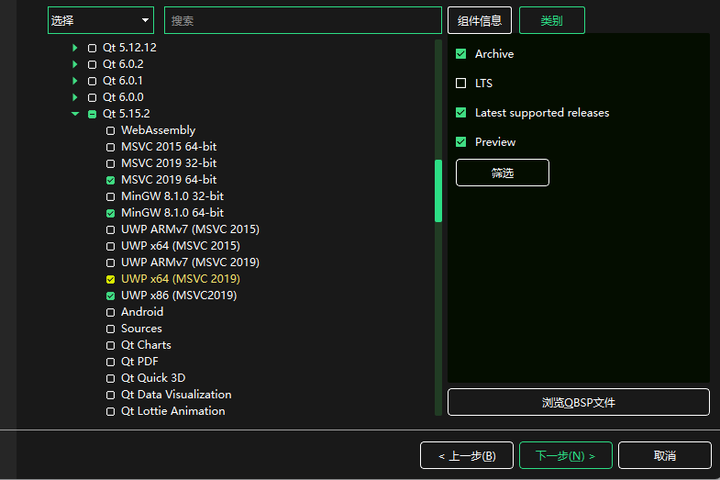Screen dimensions: 720x480
Task: Collapse the Qt 5.15.2 tree node
Action: click(74, 114)
